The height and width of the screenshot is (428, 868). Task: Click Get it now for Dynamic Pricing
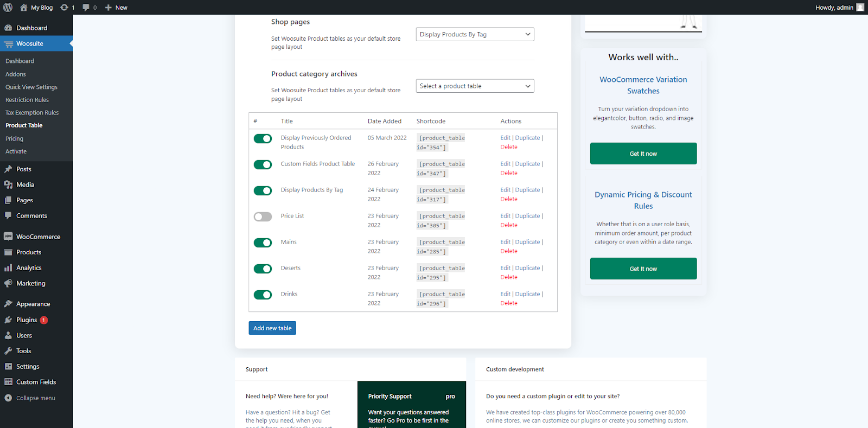tap(643, 269)
